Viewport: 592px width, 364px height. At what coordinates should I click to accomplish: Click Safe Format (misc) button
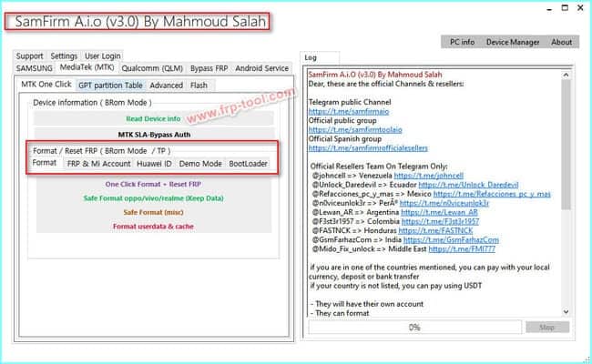153,212
